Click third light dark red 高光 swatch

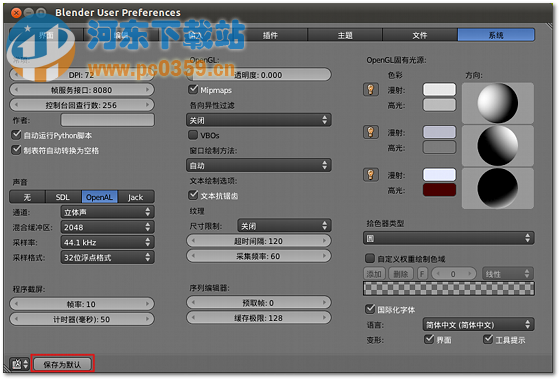point(439,190)
